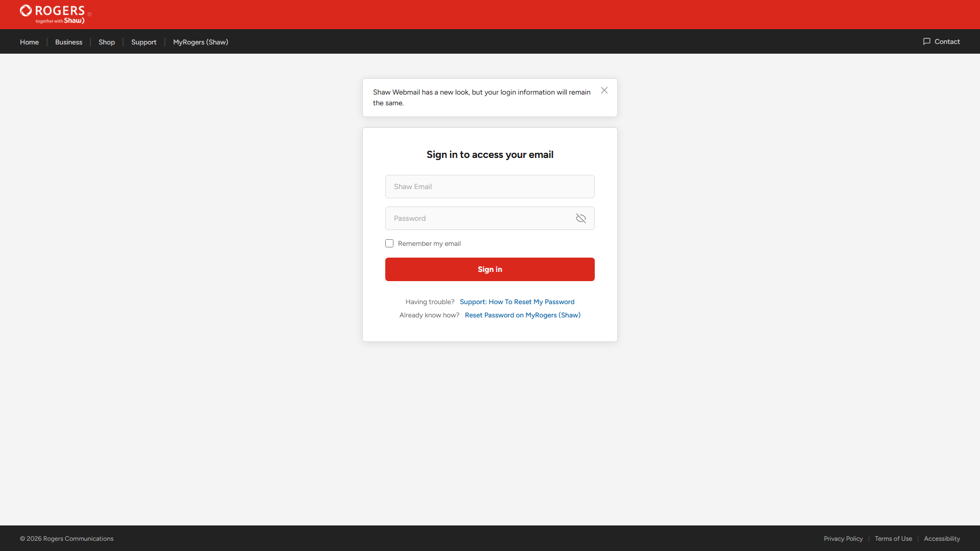Click the '© 2026 Rogers Communications' text

[66, 539]
